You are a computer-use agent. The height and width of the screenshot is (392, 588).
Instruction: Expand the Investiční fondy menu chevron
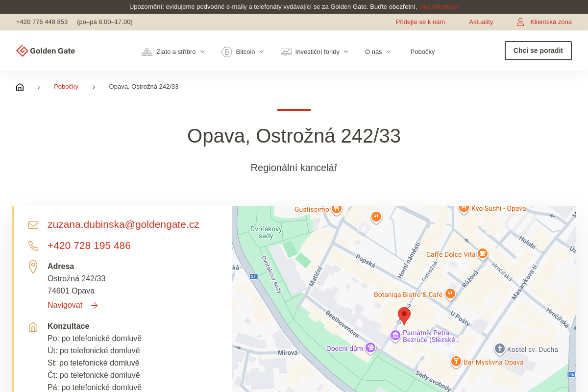coord(346,52)
